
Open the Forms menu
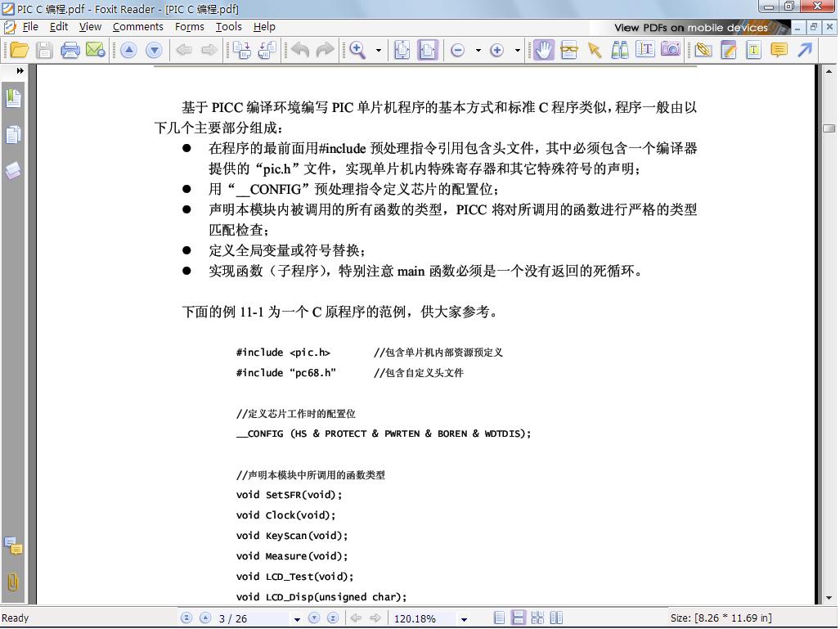(189, 27)
